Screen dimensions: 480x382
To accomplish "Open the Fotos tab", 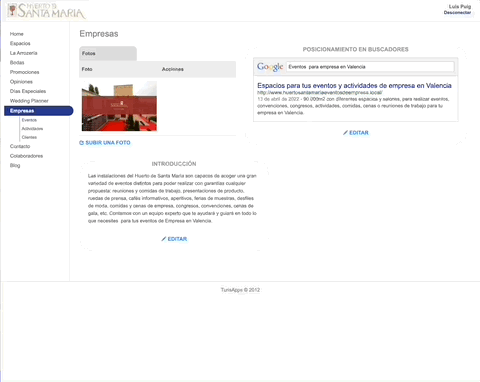I will coord(108,53).
